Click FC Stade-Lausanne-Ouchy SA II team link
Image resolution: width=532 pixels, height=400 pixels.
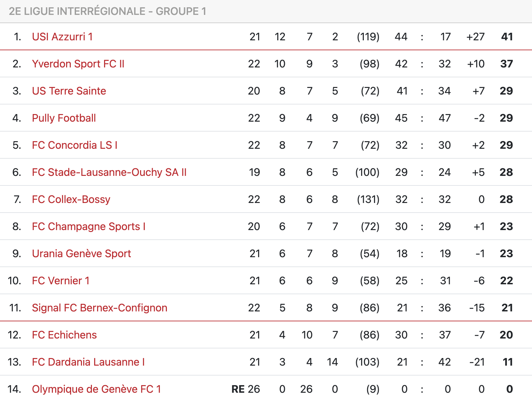coord(109,172)
